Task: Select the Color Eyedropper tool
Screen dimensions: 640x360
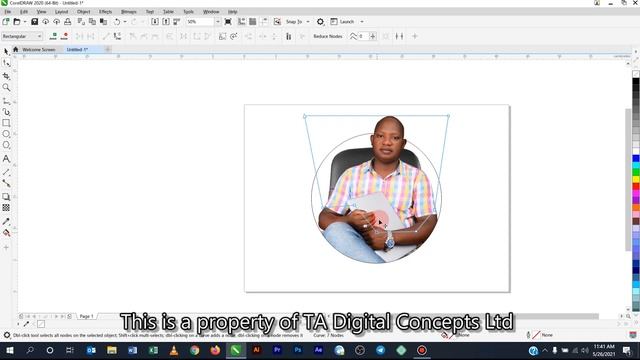Action: coord(6,222)
